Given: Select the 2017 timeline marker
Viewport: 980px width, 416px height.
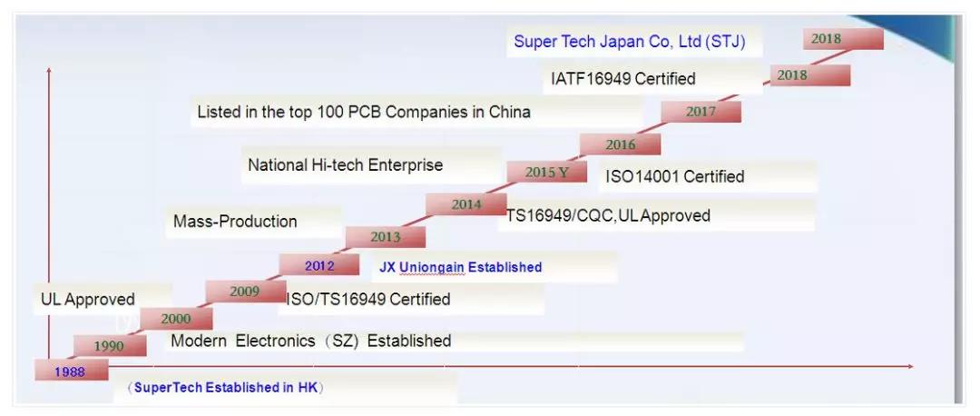Looking at the screenshot, I should point(701,112).
